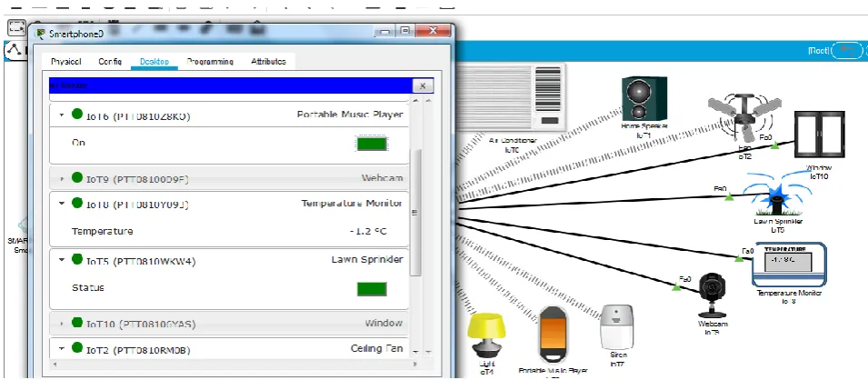868x380 pixels.
Task: Select the Ceiling Fan device icon
Action: point(744,117)
